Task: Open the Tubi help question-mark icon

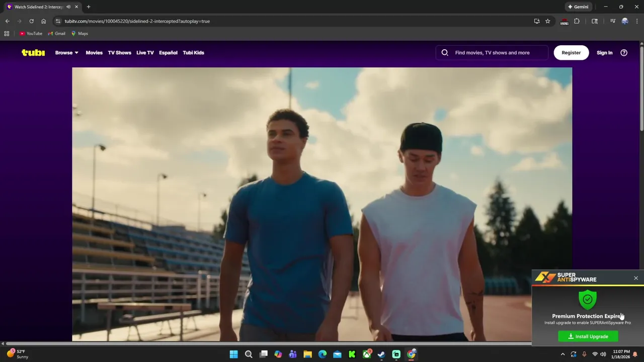Action: pos(624,52)
